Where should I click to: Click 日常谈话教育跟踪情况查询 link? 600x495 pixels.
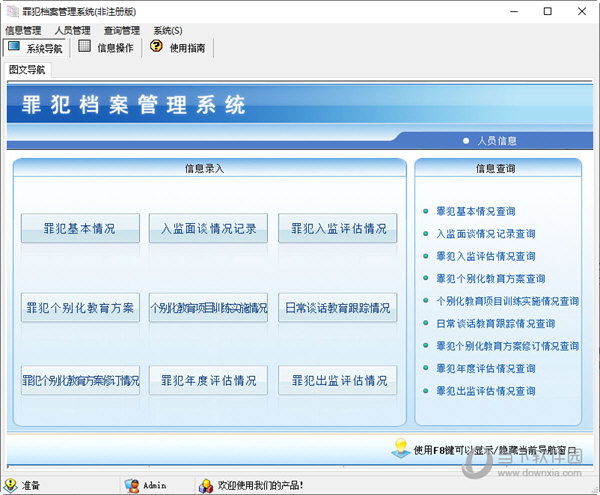tap(496, 324)
